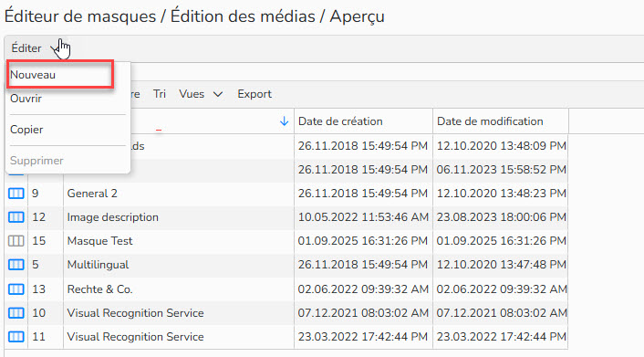
Task: Click the blue sort arrow in header
Action: (x=284, y=121)
